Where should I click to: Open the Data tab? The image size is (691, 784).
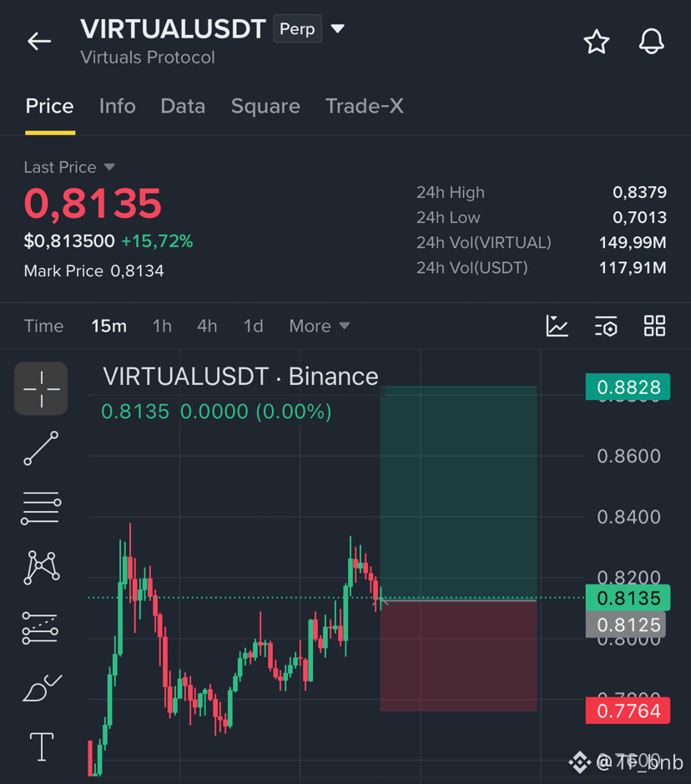[x=183, y=106]
